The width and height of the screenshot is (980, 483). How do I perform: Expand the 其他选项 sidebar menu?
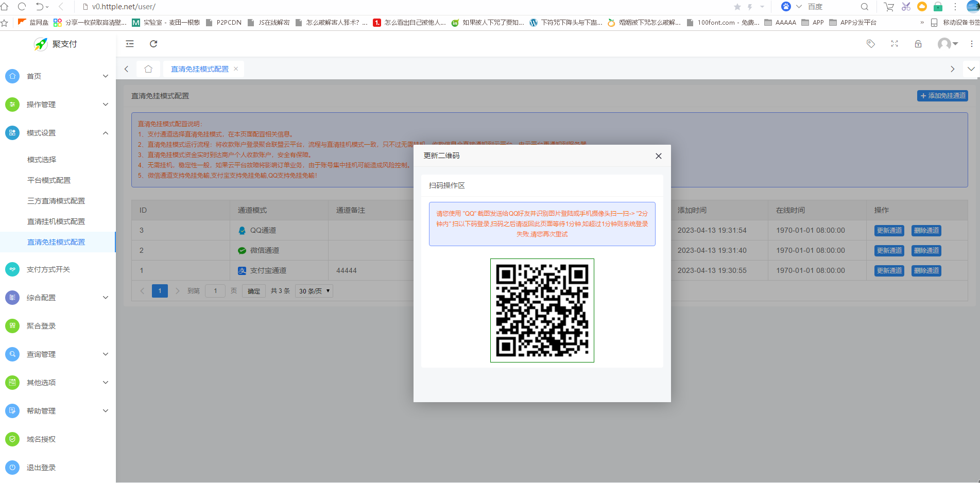tap(58, 383)
